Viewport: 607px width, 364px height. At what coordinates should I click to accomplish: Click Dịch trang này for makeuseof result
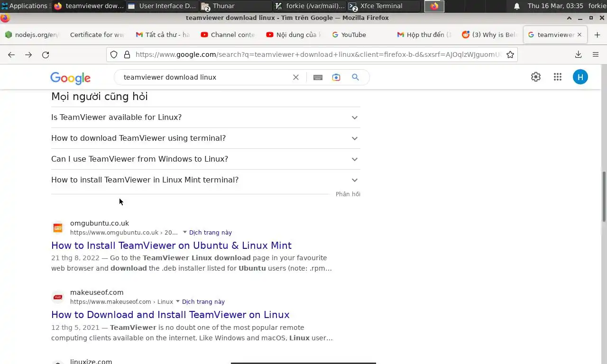(203, 302)
